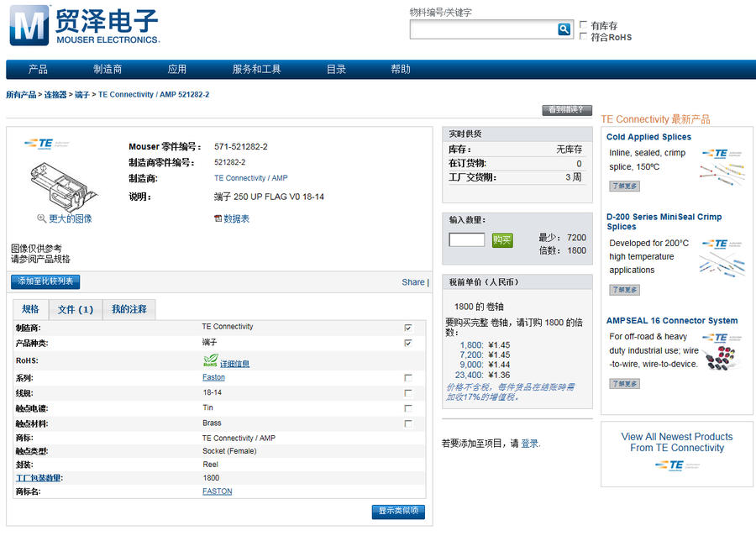Screen dimensions: 756x536
Task: Select the 23,400 price break quantity
Action: pos(469,375)
